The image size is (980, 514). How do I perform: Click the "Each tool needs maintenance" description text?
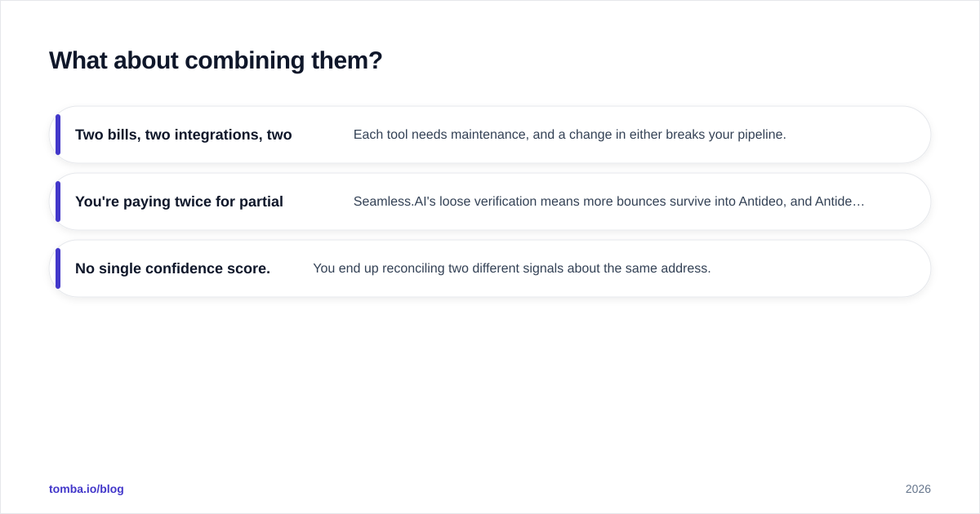click(570, 135)
